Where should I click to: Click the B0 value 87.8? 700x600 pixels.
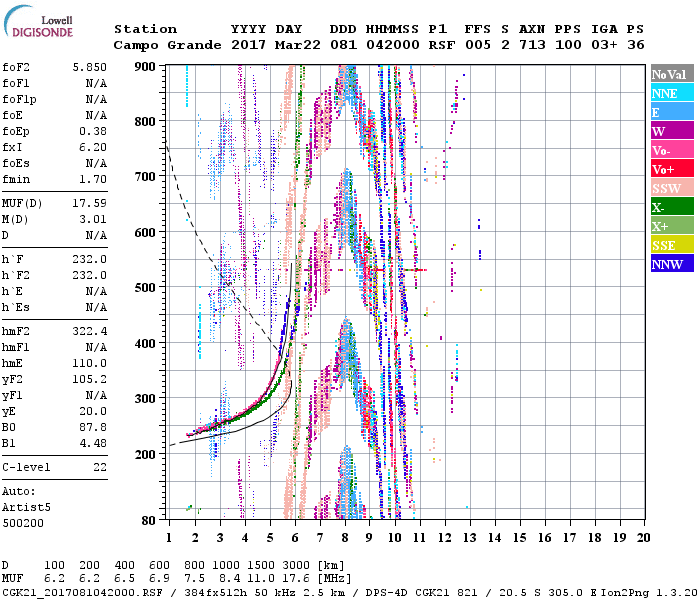[x=93, y=427]
